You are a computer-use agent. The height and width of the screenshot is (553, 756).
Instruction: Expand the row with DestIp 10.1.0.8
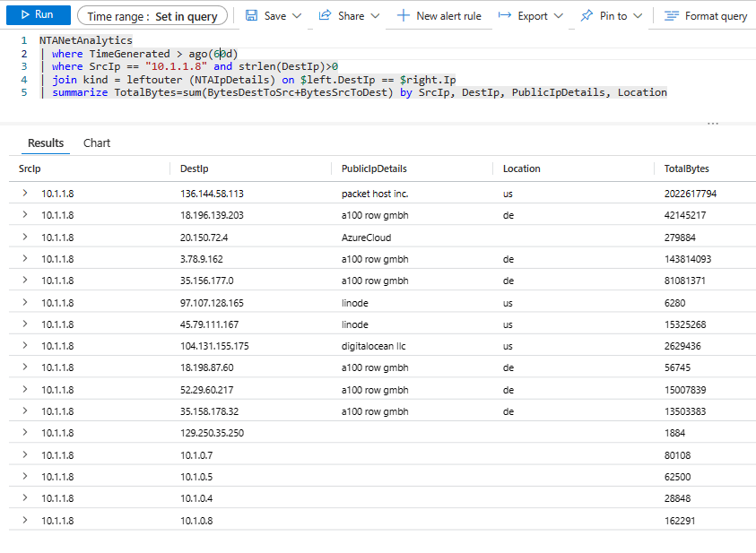coord(24,519)
